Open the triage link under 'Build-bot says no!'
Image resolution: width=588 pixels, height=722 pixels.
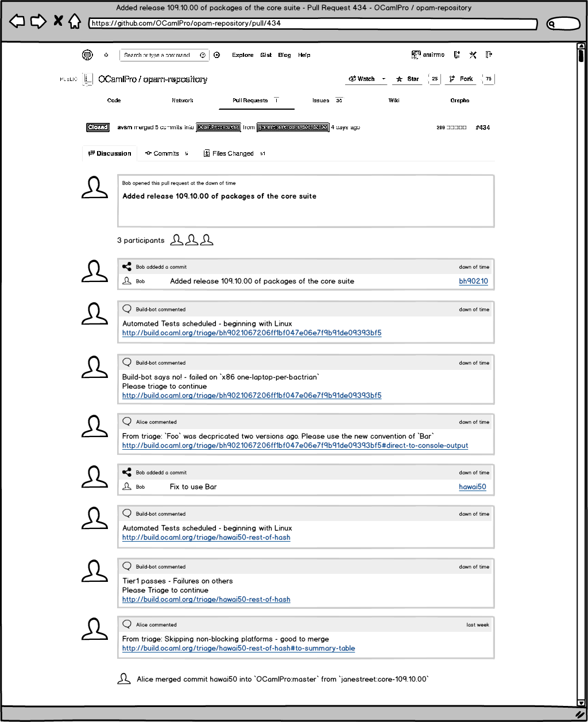point(252,396)
